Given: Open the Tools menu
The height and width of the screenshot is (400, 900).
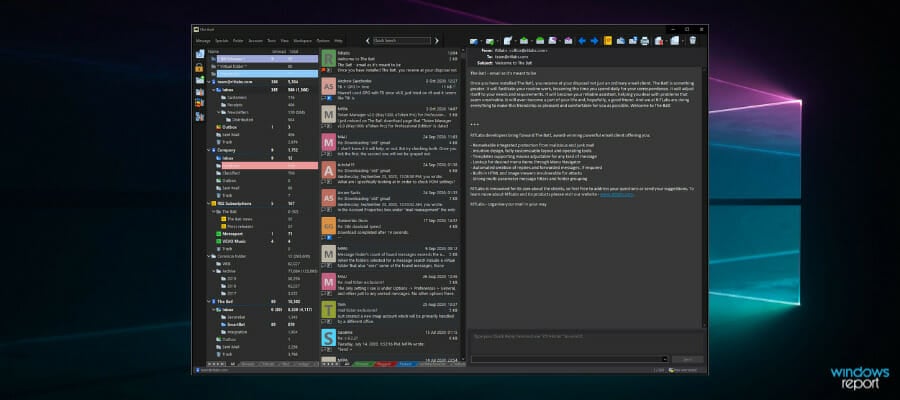Looking at the screenshot, I should click(x=271, y=41).
